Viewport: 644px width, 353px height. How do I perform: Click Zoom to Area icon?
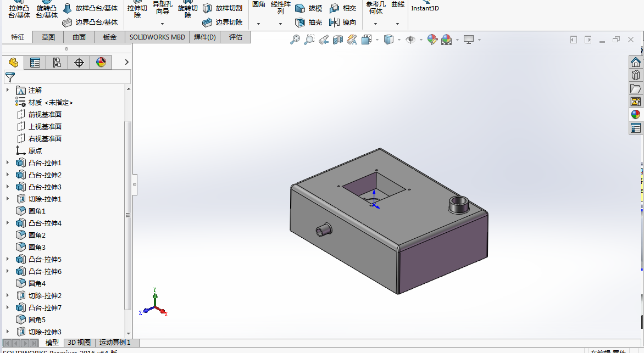pos(309,40)
